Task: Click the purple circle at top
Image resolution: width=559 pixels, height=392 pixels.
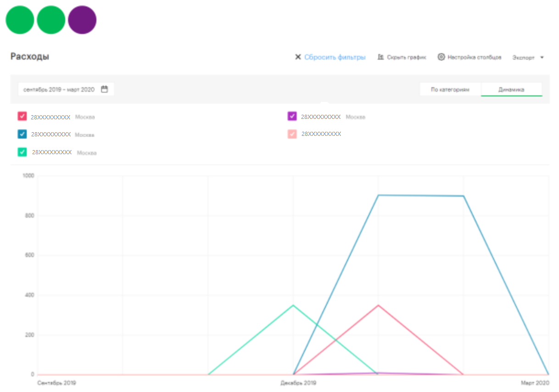Action: (82, 20)
